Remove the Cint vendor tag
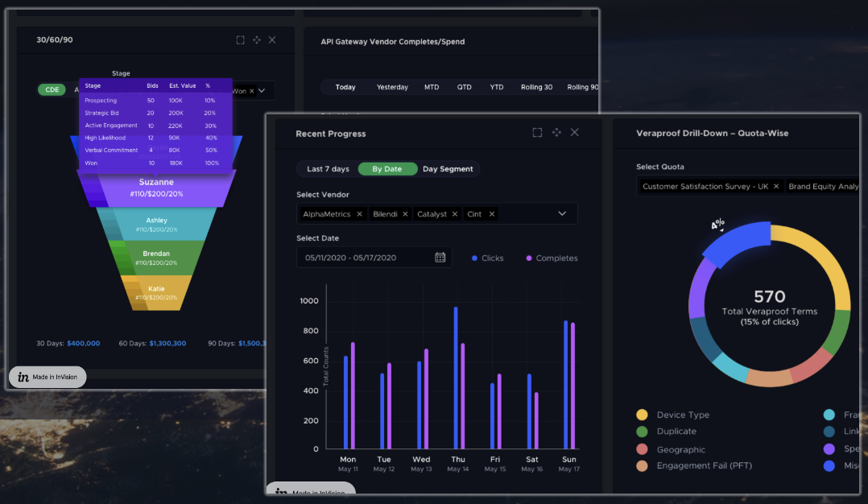 491,214
